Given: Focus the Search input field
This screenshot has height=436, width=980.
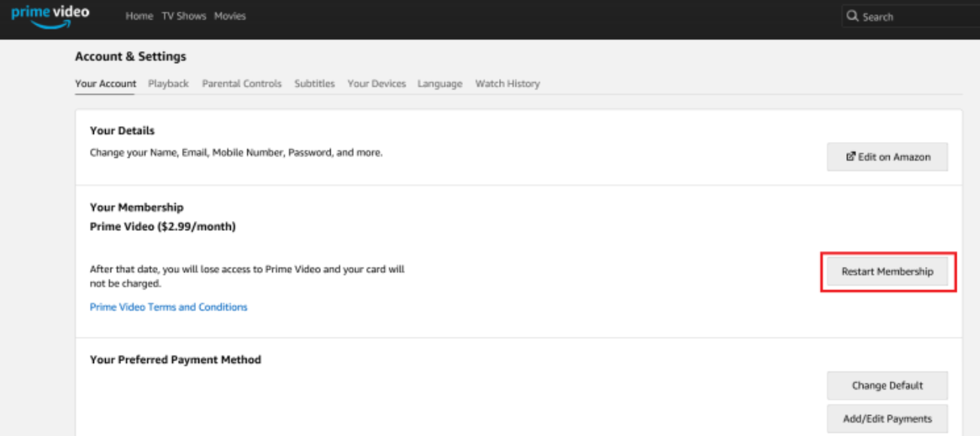Looking at the screenshot, I should [911, 17].
